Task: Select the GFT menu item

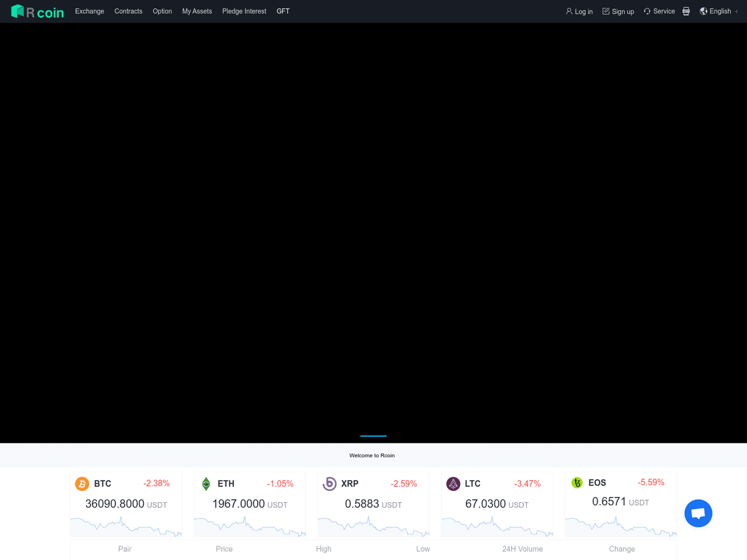Action: coord(283,11)
